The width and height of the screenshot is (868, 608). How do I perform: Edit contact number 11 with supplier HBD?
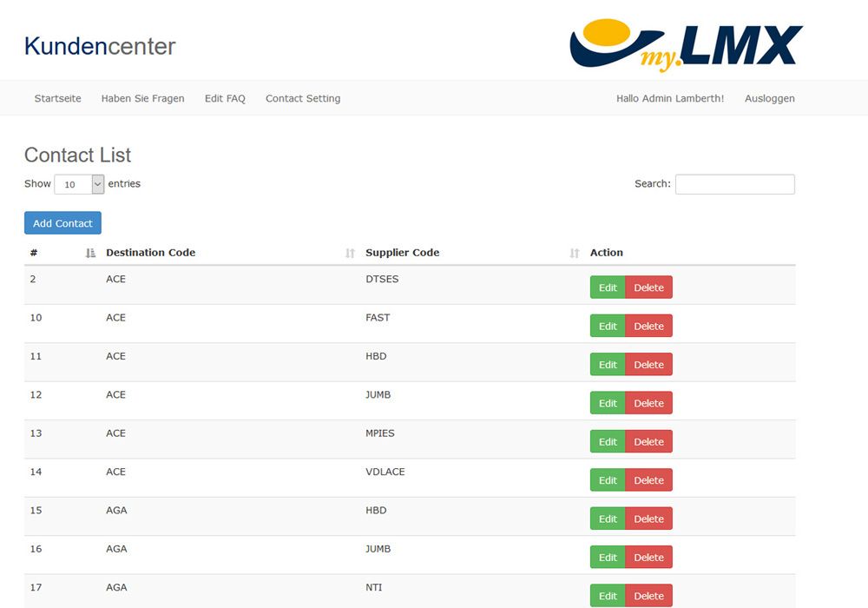[608, 365]
